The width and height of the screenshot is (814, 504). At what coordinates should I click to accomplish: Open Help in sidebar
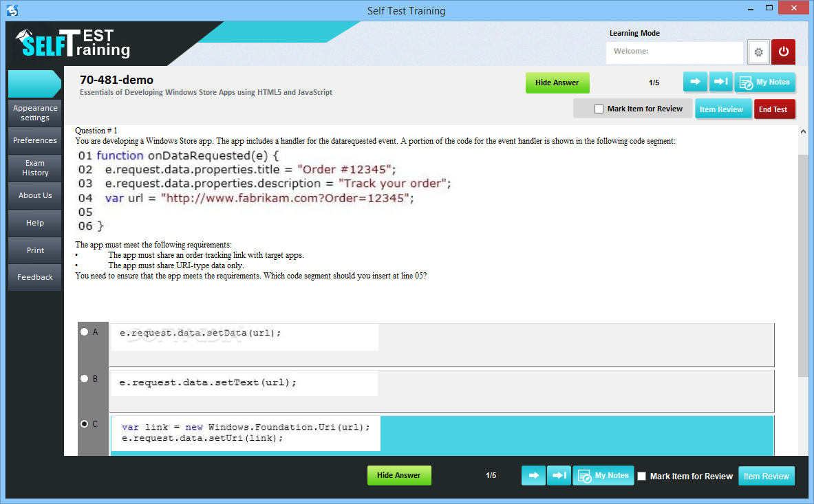(x=35, y=223)
